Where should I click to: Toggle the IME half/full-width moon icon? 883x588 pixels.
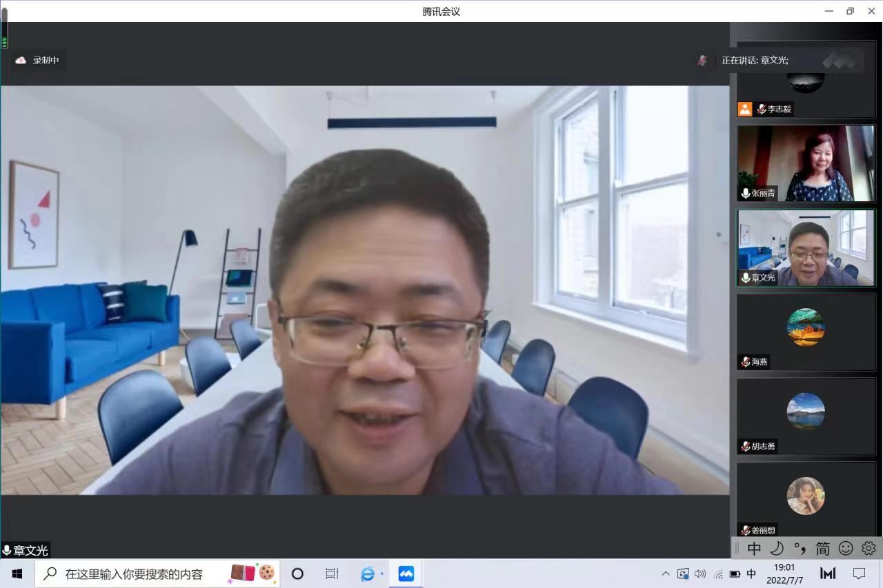click(x=777, y=548)
